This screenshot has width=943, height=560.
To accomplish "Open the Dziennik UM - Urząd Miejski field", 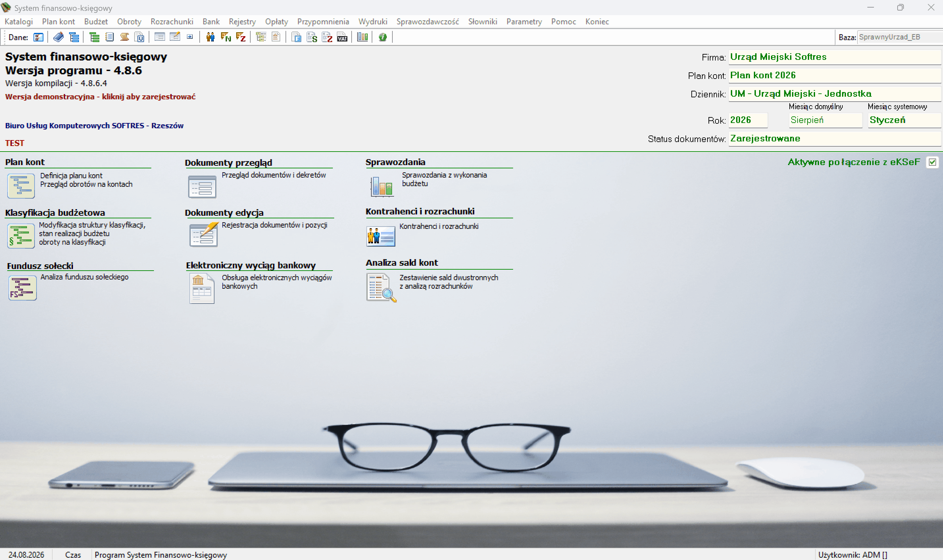I will (834, 94).
